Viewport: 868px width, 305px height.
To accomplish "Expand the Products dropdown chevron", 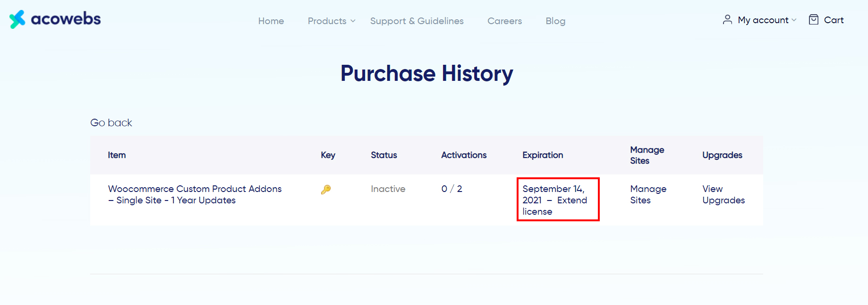I will click(353, 21).
